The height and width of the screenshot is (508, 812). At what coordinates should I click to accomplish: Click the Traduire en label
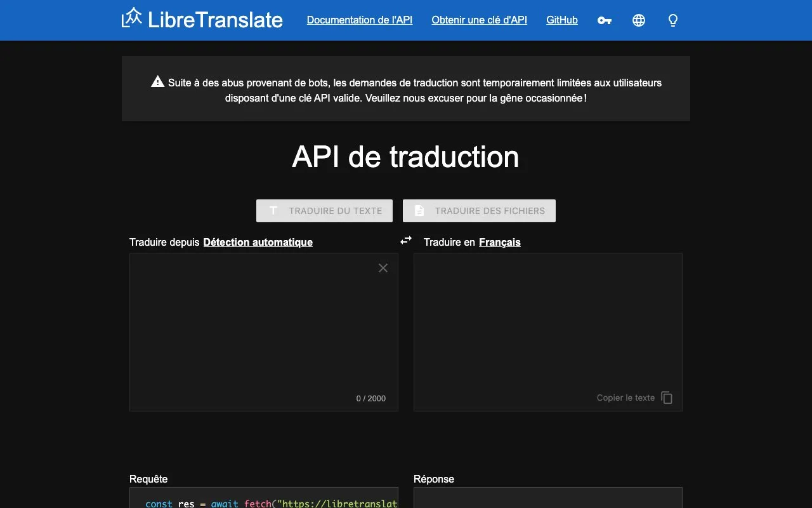(449, 242)
